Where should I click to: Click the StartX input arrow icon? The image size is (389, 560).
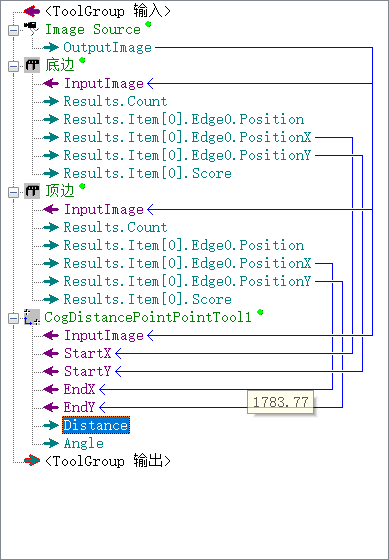click(51, 354)
